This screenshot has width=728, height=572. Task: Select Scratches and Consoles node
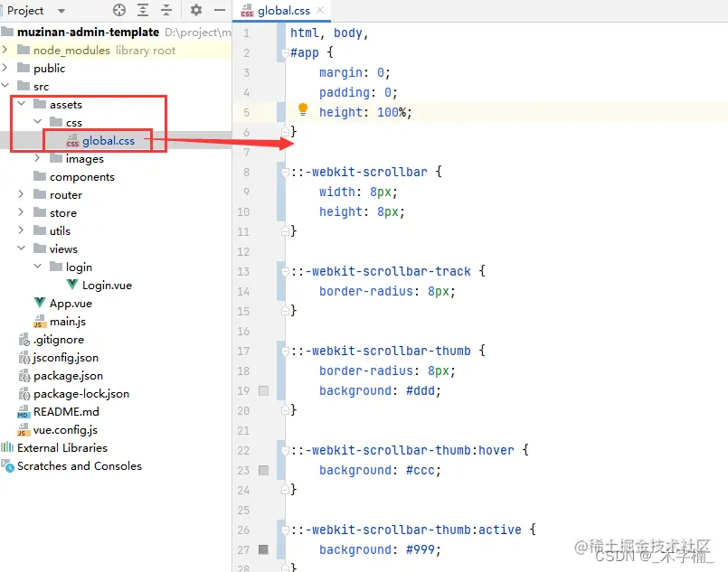(x=80, y=466)
